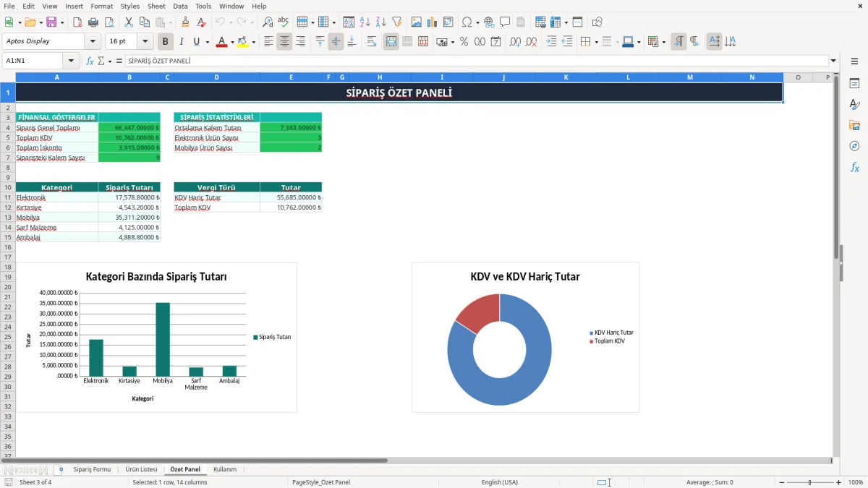Toggle Italic formatting
The height and width of the screenshot is (488, 868).
[182, 42]
